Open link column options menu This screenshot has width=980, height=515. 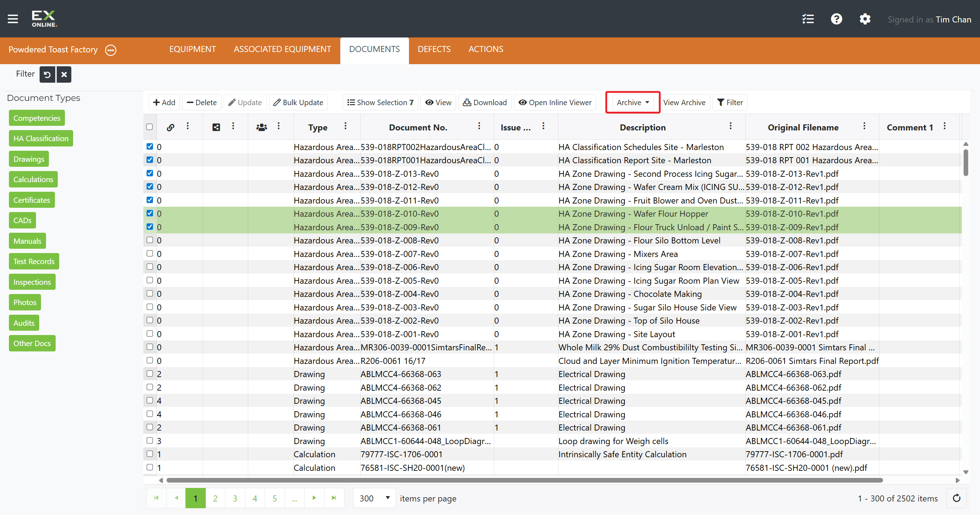[x=188, y=126]
